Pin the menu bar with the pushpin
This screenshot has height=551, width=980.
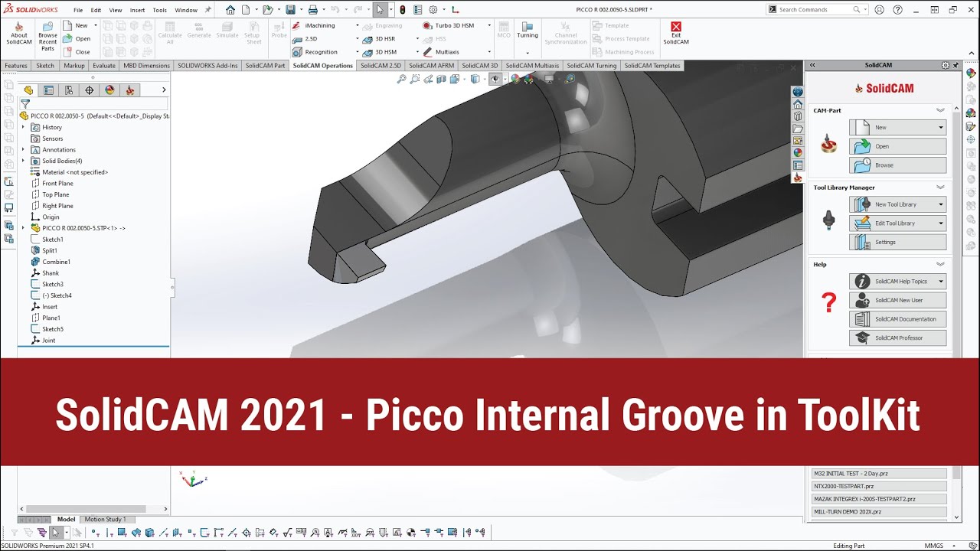click(x=207, y=10)
